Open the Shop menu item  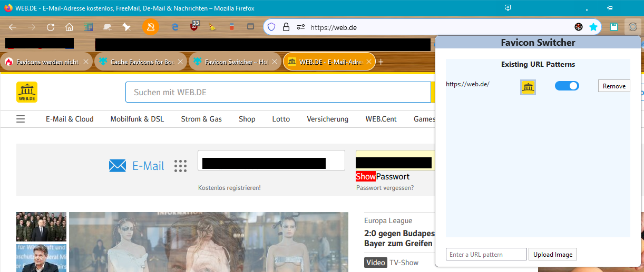tap(247, 119)
